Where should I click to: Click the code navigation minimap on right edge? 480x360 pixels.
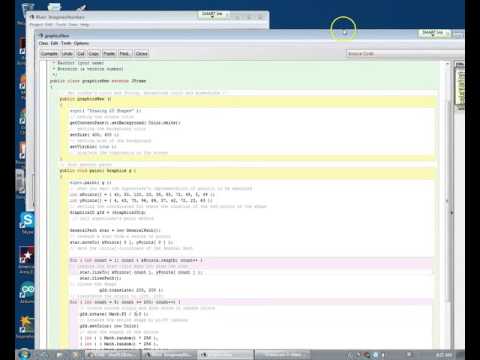click(x=460, y=87)
